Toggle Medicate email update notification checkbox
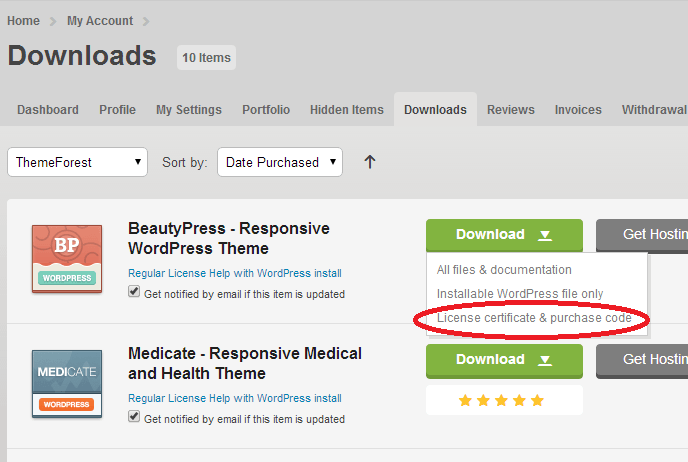The image size is (688, 462). click(135, 416)
